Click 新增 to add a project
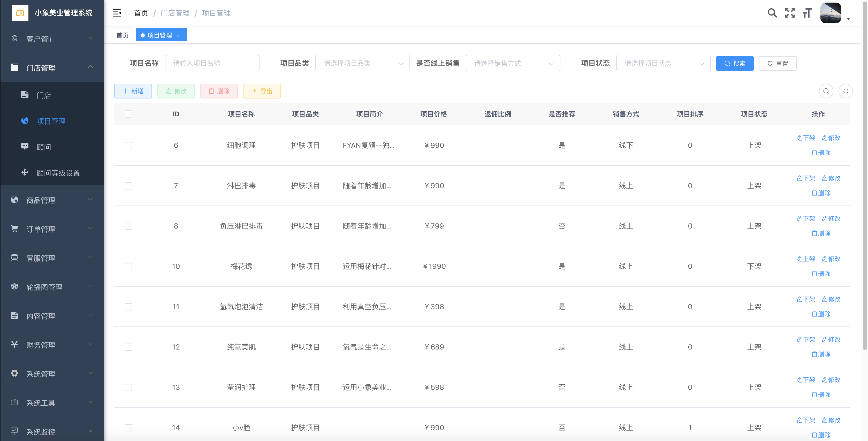868x441 pixels. [133, 91]
